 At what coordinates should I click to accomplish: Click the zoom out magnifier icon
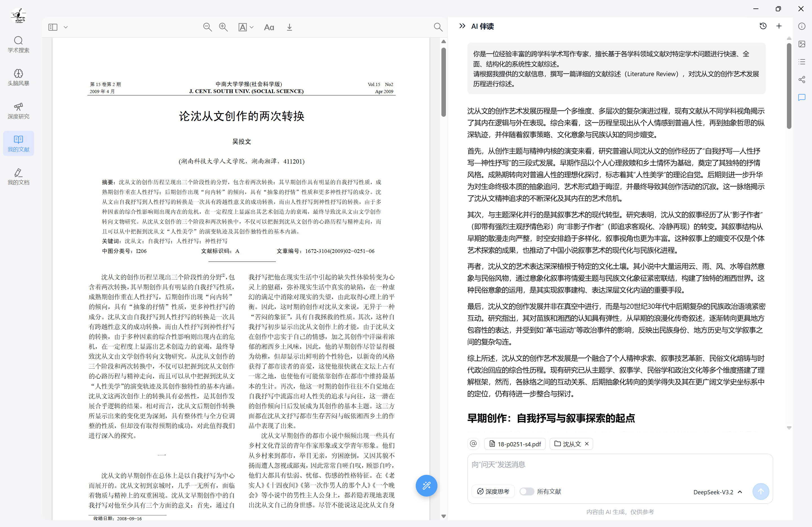[x=207, y=27]
